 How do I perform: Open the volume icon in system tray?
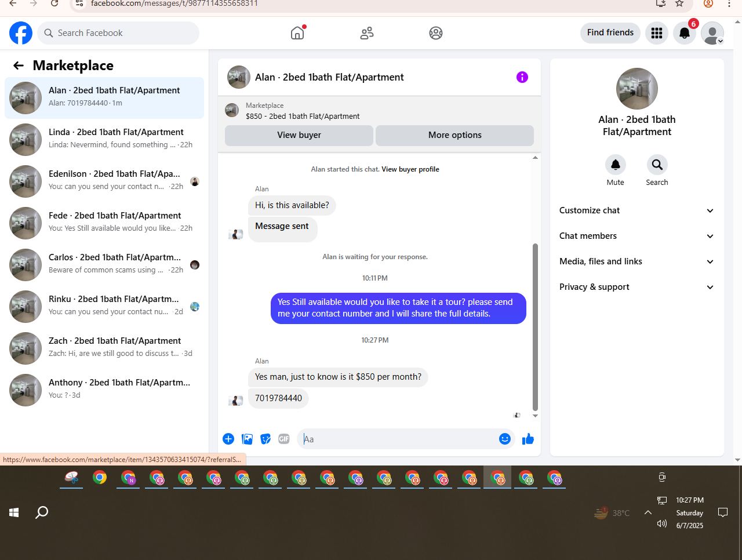tap(662, 524)
